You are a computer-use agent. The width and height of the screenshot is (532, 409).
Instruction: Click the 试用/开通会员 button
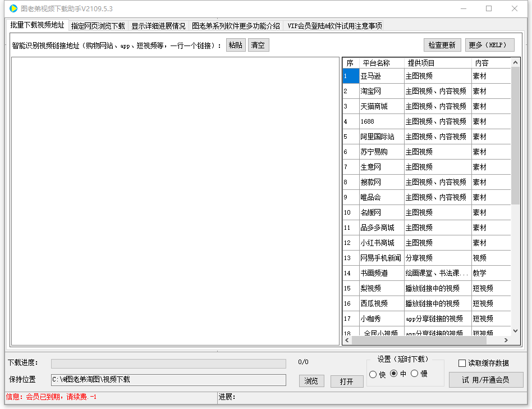[x=486, y=380]
